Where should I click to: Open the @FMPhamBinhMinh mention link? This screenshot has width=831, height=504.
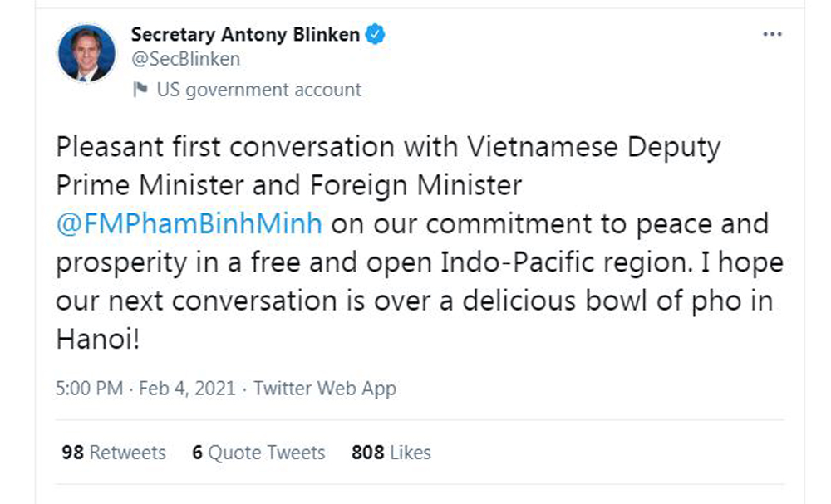[x=189, y=223]
